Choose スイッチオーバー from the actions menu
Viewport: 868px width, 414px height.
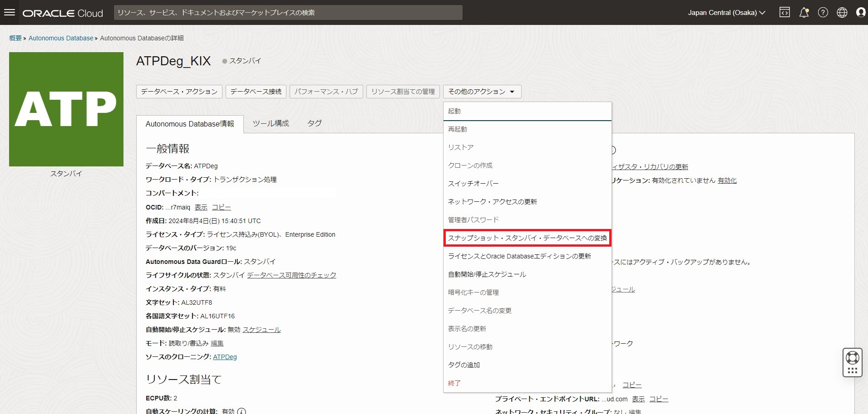click(x=473, y=184)
